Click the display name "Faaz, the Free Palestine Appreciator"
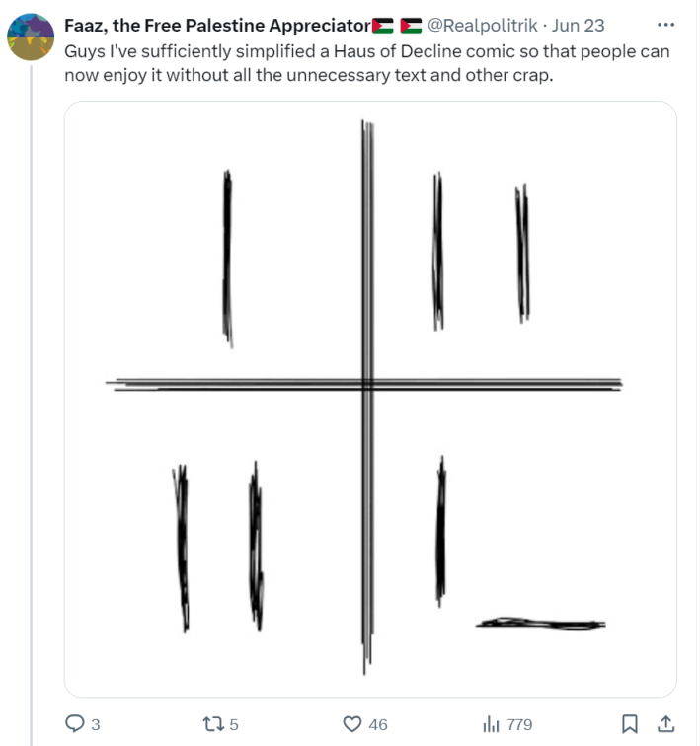 pyautogui.click(x=216, y=26)
